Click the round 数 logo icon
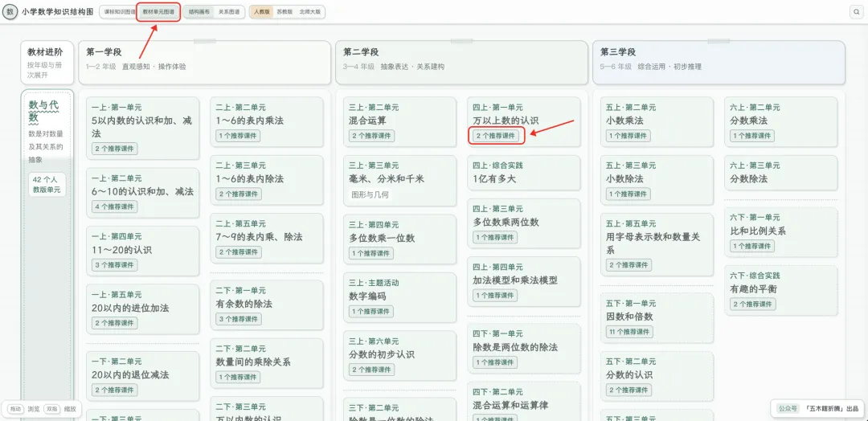Screen dimensions: 868x421 point(10,11)
